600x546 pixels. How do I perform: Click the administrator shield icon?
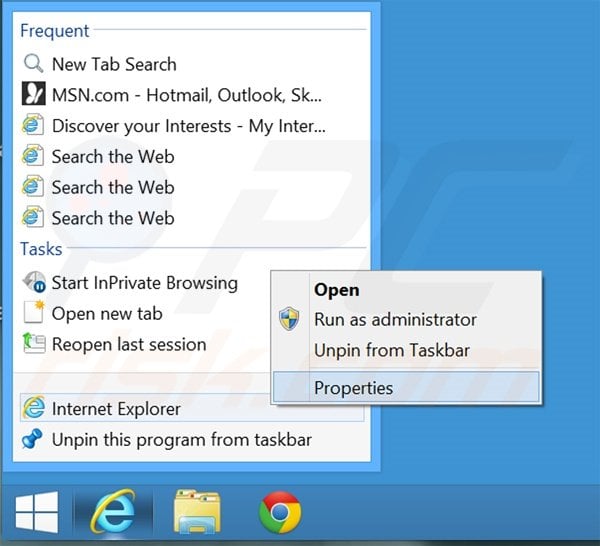(x=289, y=318)
